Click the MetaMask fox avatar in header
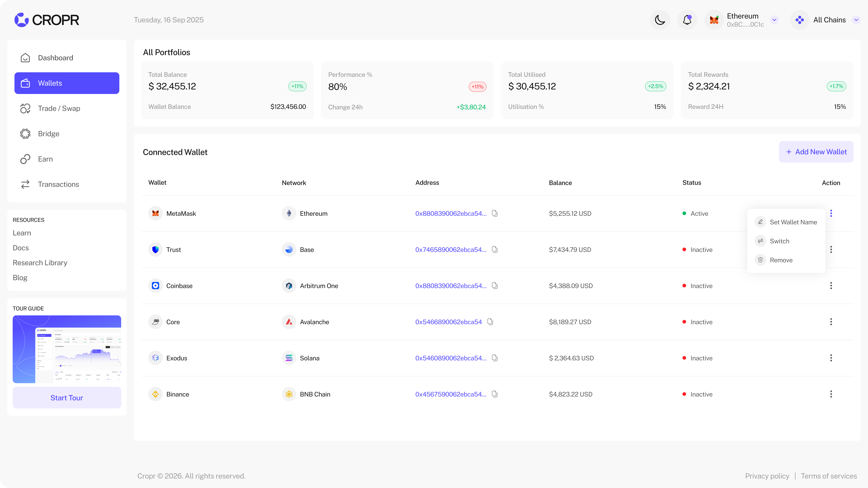This screenshot has width=868, height=488. point(714,20)
